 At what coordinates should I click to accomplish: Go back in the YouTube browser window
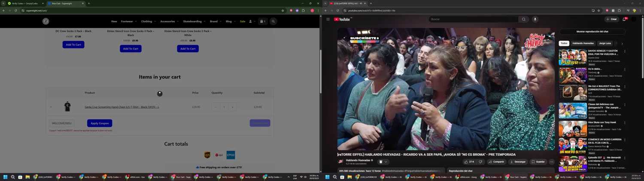point(326,10)
